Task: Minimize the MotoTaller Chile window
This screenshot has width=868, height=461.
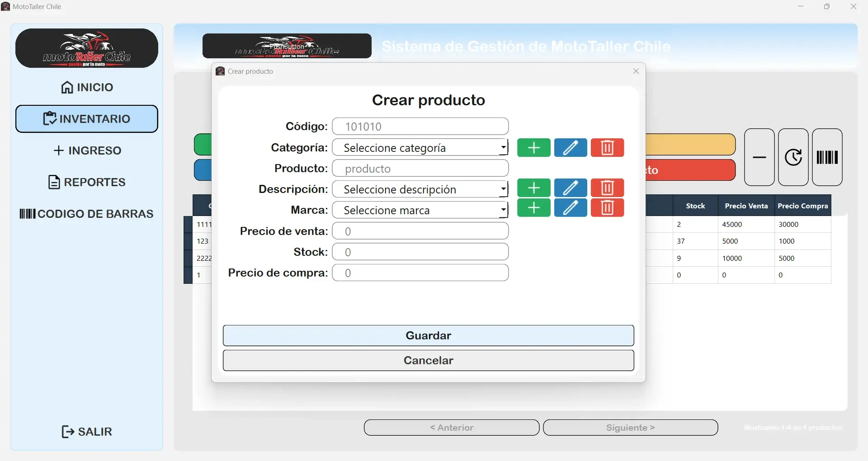Action: [801, 6]
